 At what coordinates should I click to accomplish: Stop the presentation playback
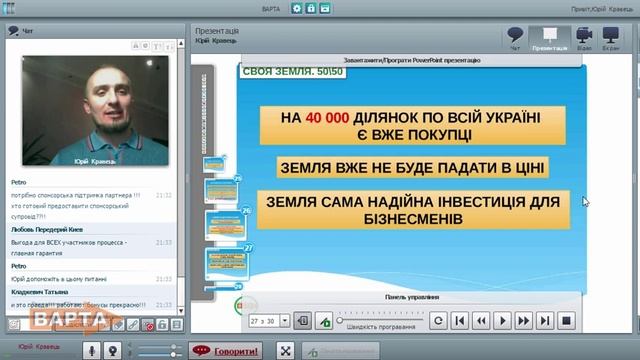pyautogui.click(x=567, y=321)
